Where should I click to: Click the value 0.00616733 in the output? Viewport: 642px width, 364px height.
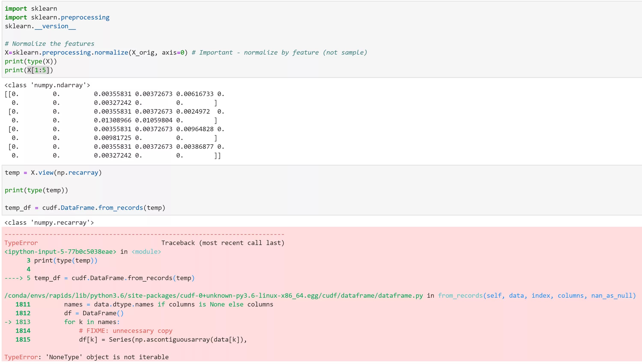(x=195, y=94)
